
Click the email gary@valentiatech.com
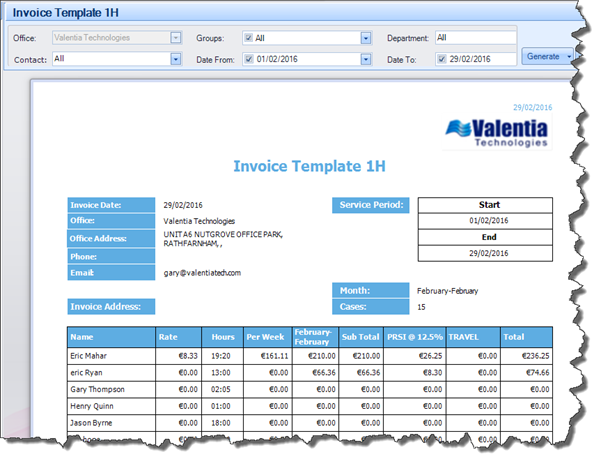202,273
